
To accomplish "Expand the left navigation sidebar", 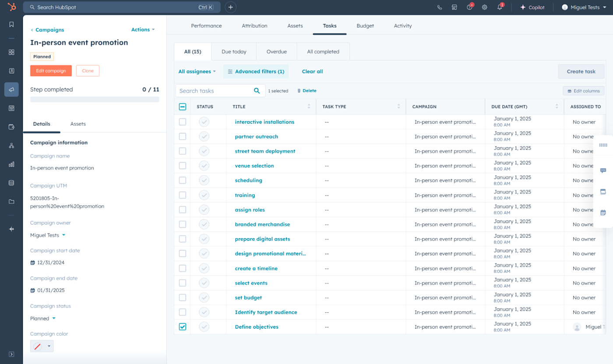I will (11, 354).
